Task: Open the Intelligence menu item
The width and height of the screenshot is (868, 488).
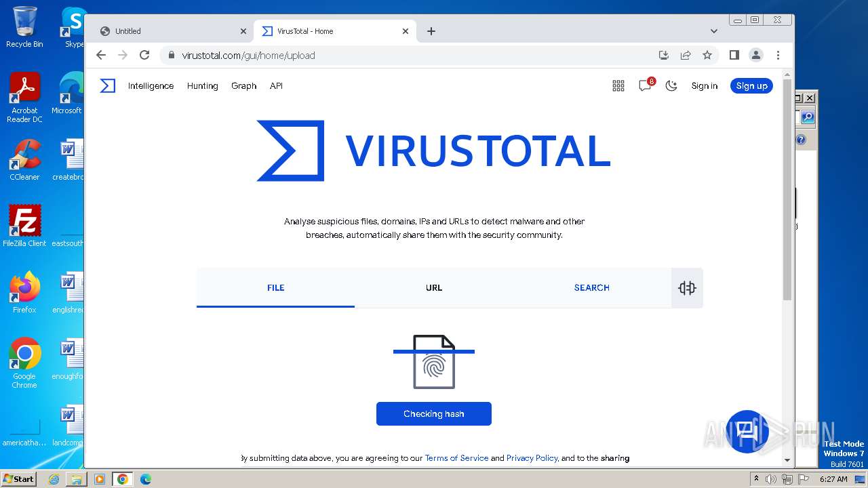Action: tap(151, 85)
